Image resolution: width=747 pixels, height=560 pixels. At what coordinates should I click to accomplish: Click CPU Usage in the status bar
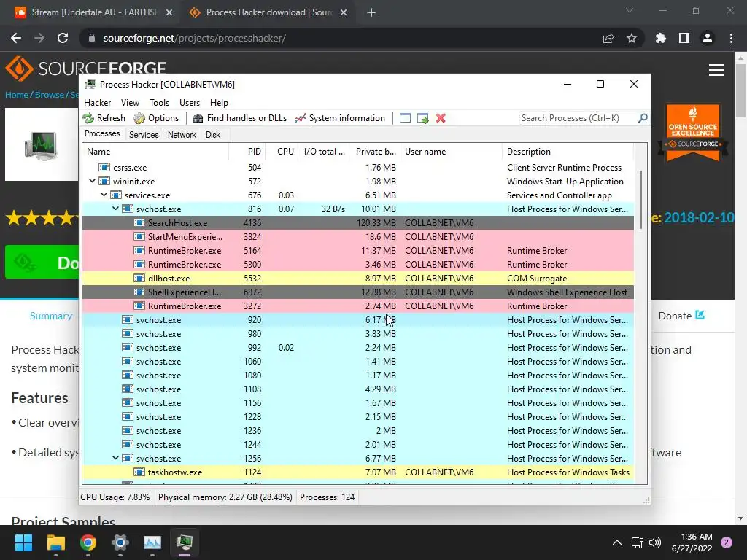[x=115, y=497]
